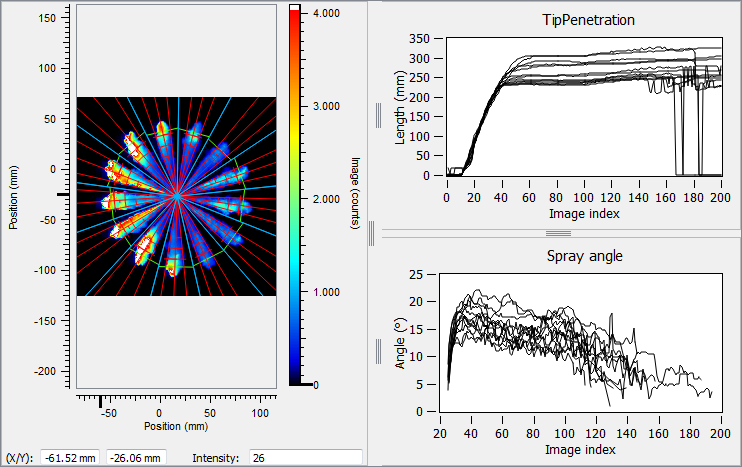Click the horizontal splitter grip between plots
Screen dimensions: 742x467
coord(553,232)
